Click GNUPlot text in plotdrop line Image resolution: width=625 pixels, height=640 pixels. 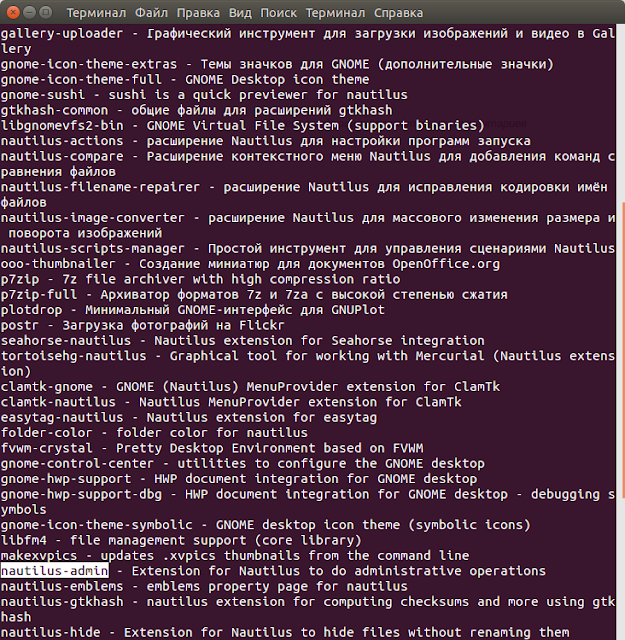click(358, 310)
